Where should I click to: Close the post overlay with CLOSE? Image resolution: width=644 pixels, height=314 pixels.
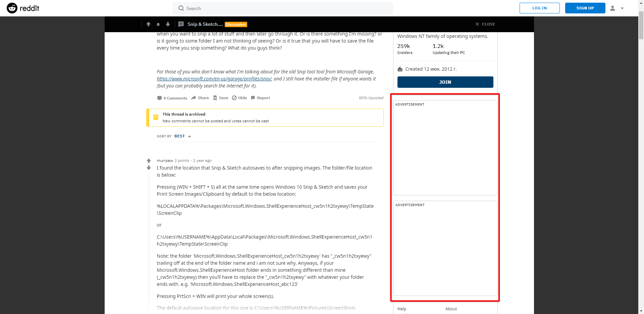(485, 24)
